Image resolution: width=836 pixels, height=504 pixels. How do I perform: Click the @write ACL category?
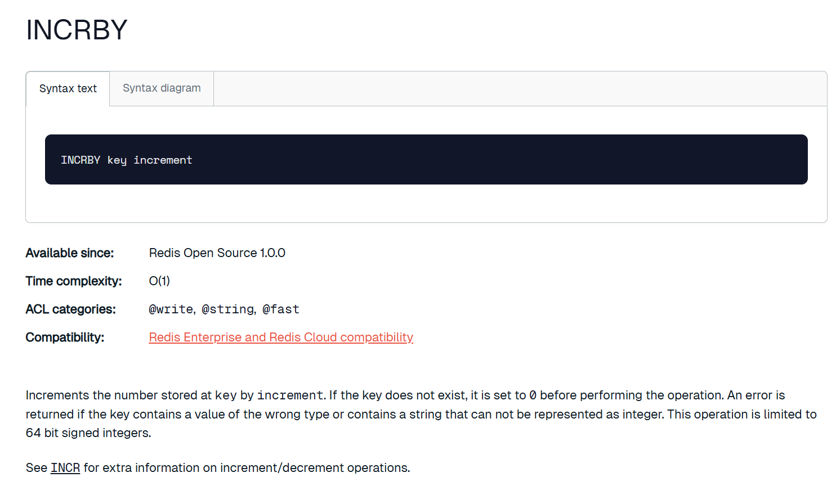(171, 309)
